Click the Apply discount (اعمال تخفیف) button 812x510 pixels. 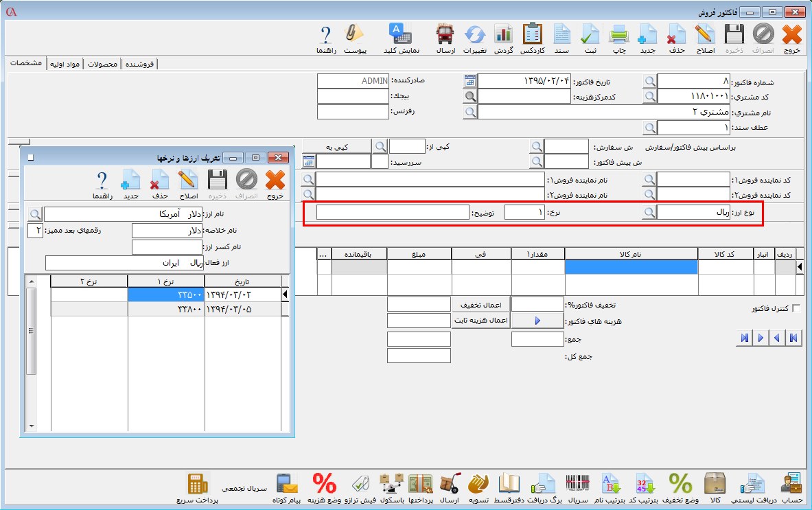pos(480,304)
